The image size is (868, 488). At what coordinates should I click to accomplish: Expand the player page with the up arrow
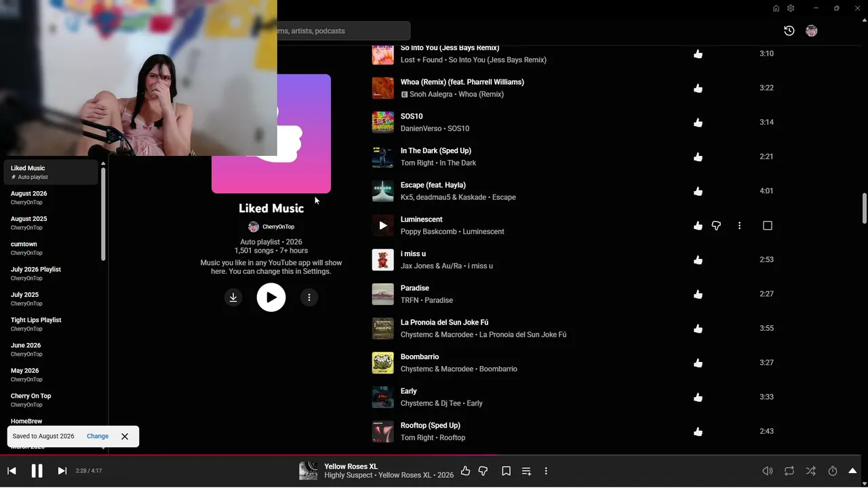click(853, 471)
